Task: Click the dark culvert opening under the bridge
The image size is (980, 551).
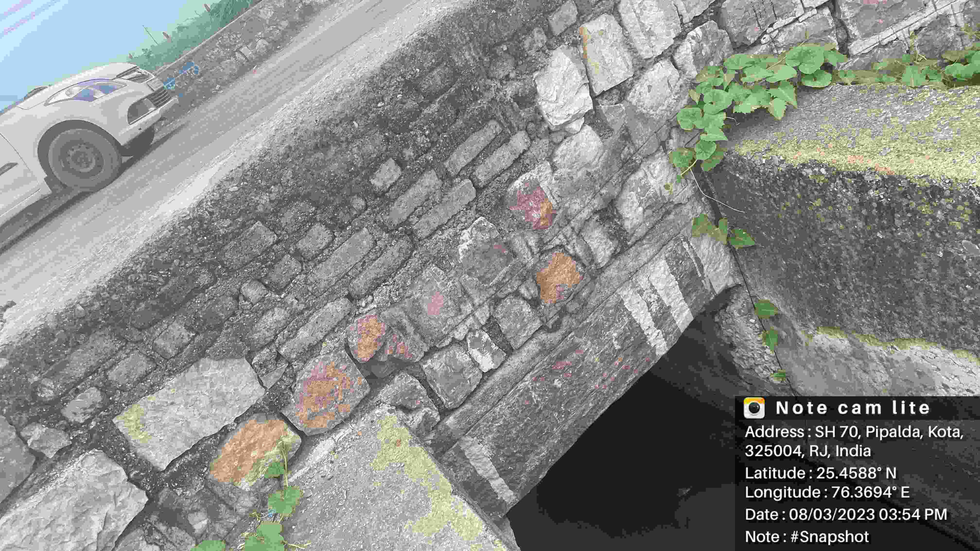Action: coord(628,456)
